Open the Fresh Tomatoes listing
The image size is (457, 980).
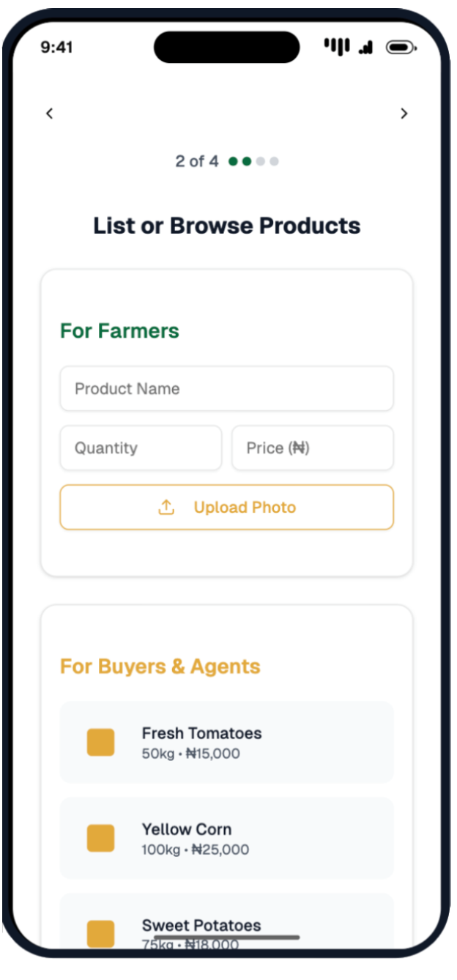[x=227, y=742]
